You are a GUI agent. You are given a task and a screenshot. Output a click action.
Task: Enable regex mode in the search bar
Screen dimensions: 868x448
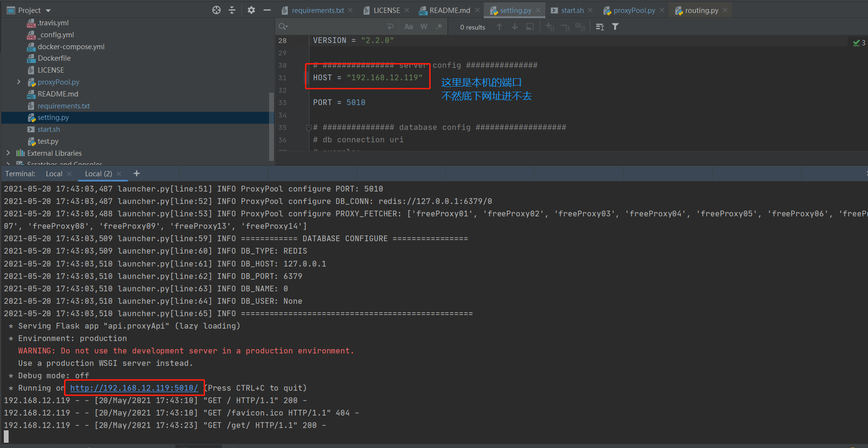[x=439, y=27]
